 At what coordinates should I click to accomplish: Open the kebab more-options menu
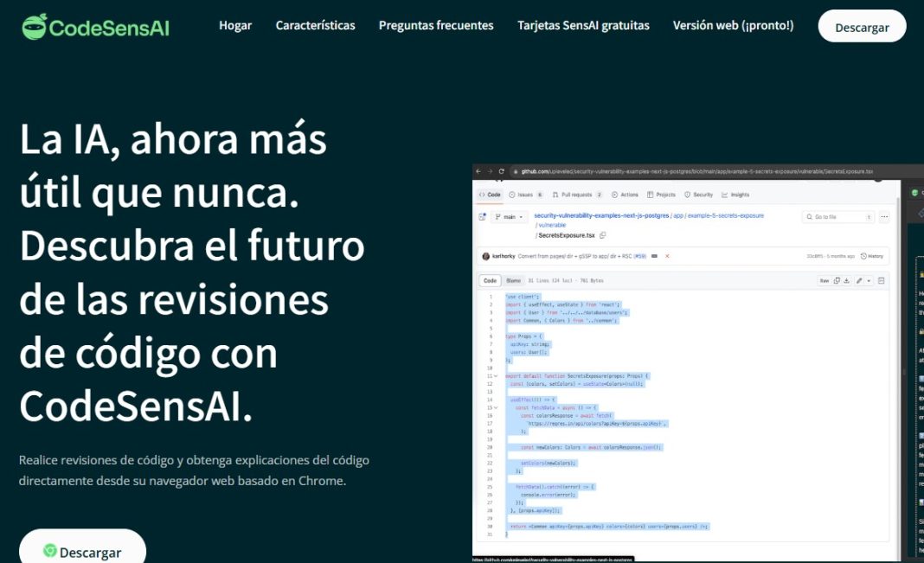[885, 216]
